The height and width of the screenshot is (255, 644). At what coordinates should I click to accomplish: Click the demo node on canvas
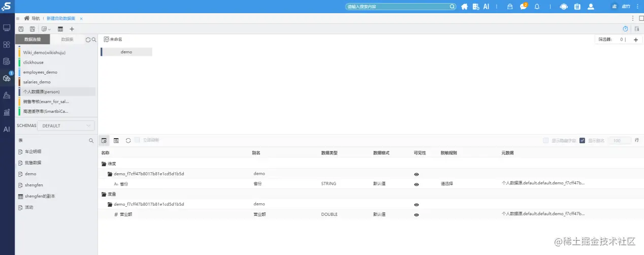tap(126, 52)
